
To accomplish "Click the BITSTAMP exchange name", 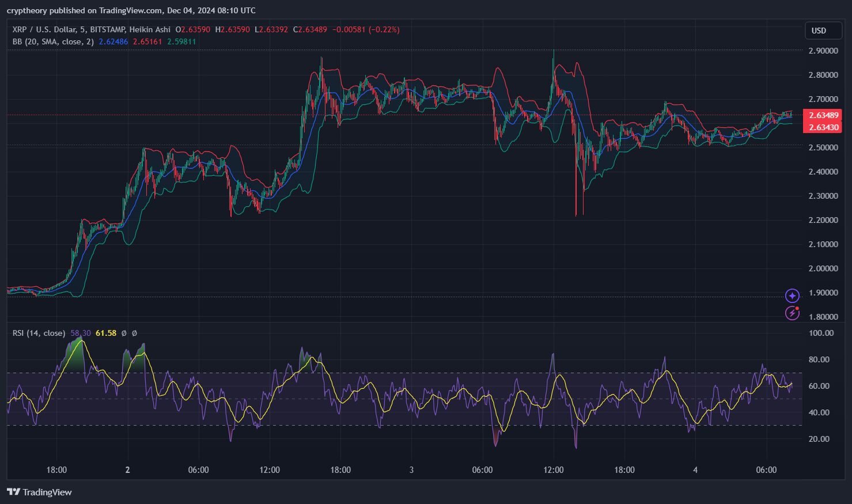I will [107, 29].
